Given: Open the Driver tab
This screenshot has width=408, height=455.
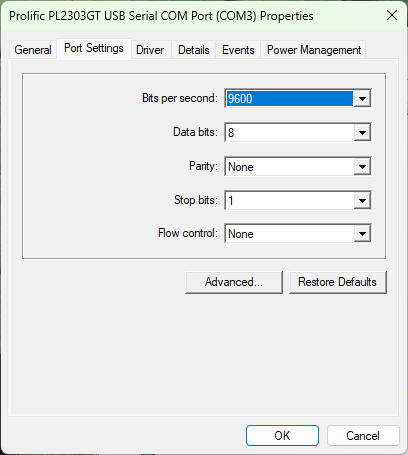Looking at the screenshot, I should coord(150,50).
